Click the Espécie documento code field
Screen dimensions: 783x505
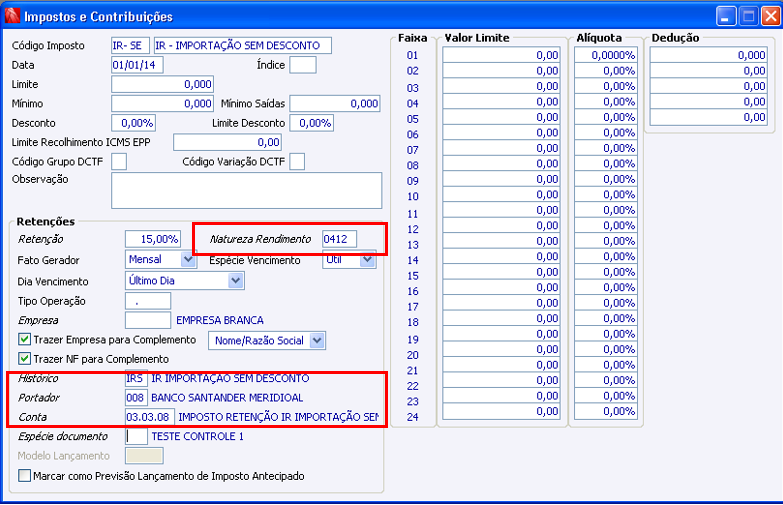pos(136,437)
